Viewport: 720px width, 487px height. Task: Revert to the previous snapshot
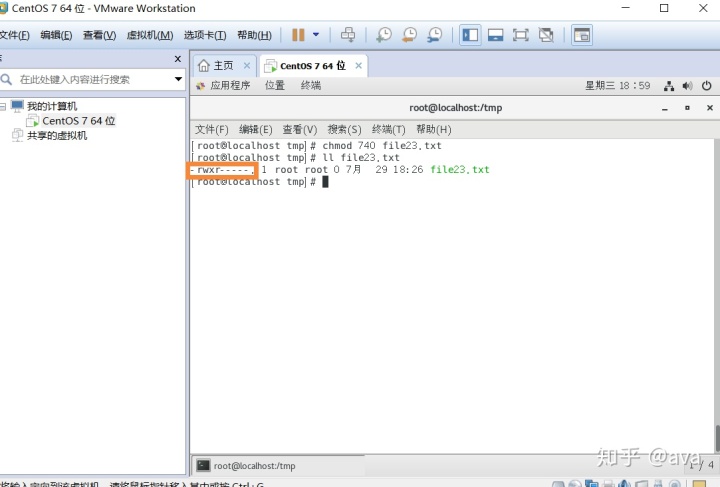click(x=409, y=35)
